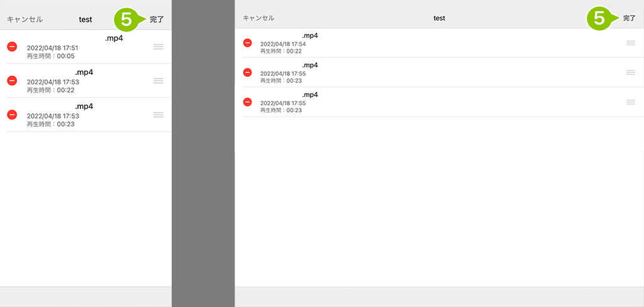
Task: Delete the 17:53 video lasting 00:22, left panel
Action: click(12, 81)
